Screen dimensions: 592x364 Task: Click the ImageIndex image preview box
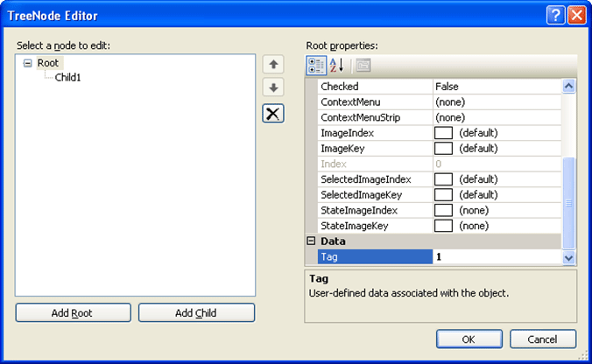pyautogui.click(x=443, y=133)
